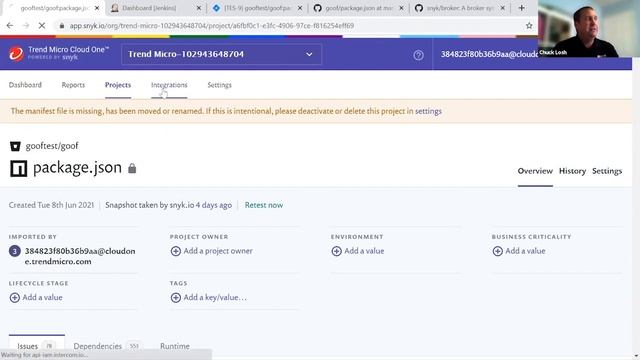Open the Trend Micro-102943648704 organization dropdown
The height and width of the screenshot is (360, 640).
(221, 54)
